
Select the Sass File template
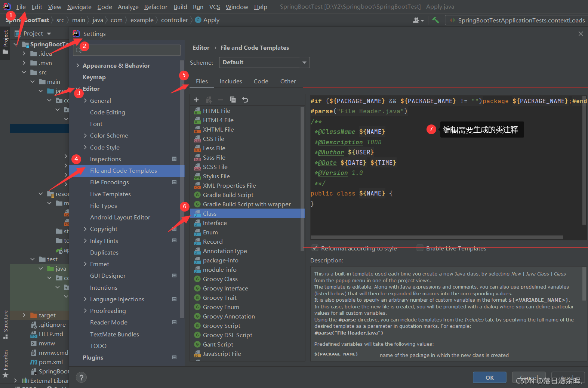[x=214, y=158]
